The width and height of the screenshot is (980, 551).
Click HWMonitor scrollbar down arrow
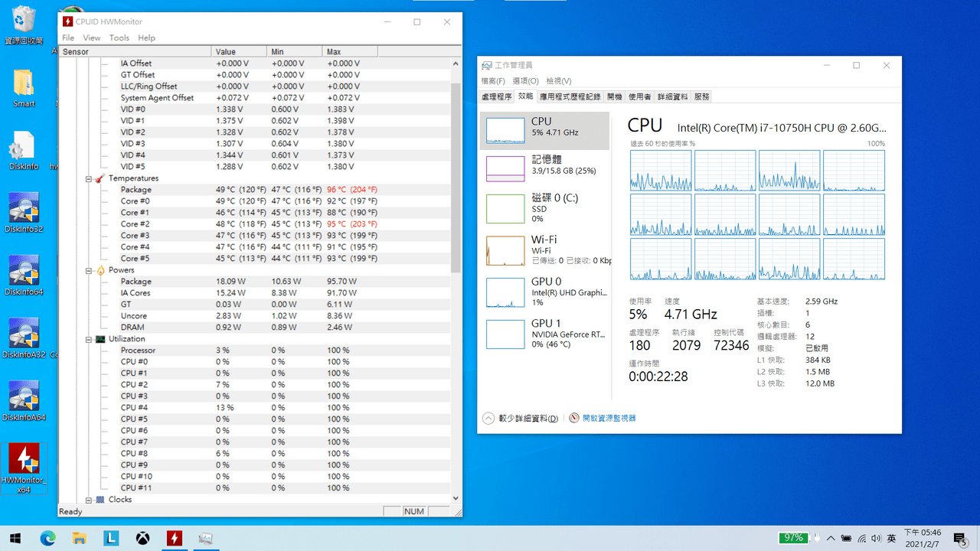coord(456,497)
